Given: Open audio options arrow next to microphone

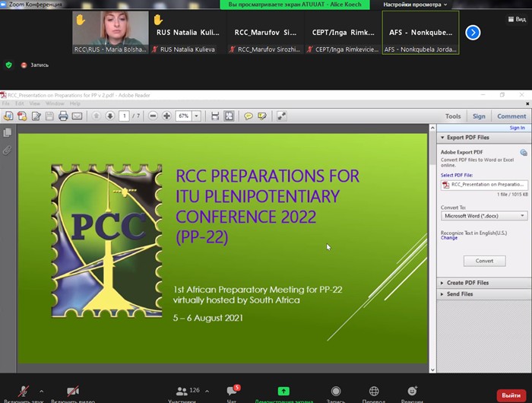Looking at the screenshot, I should coord(41,392).
